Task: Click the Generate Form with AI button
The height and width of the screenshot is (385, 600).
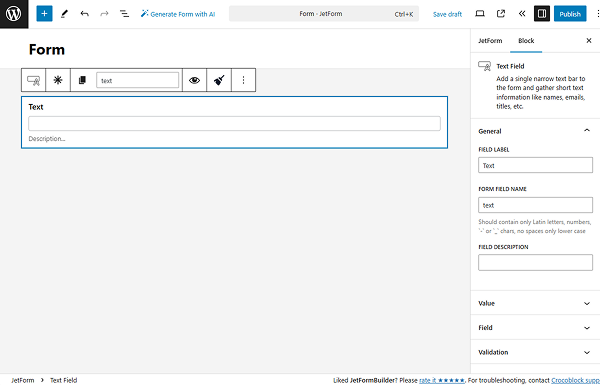Action: [x=178, y=14]
